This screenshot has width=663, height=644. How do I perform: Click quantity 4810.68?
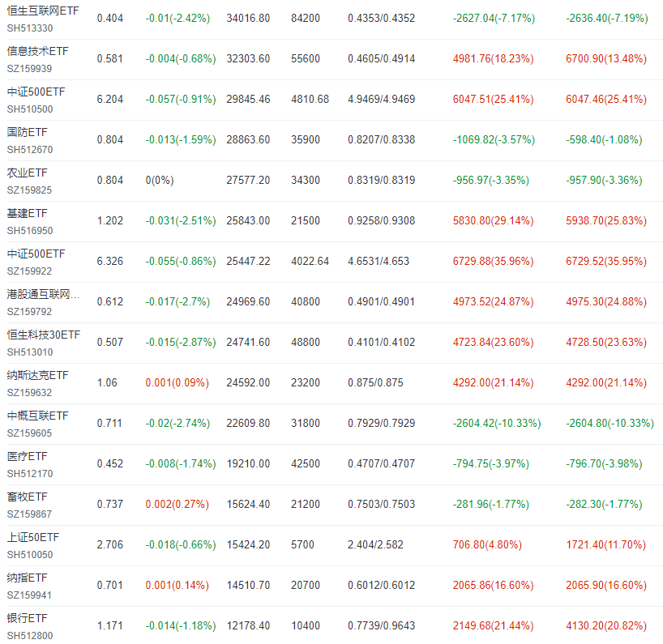point(310,100)
